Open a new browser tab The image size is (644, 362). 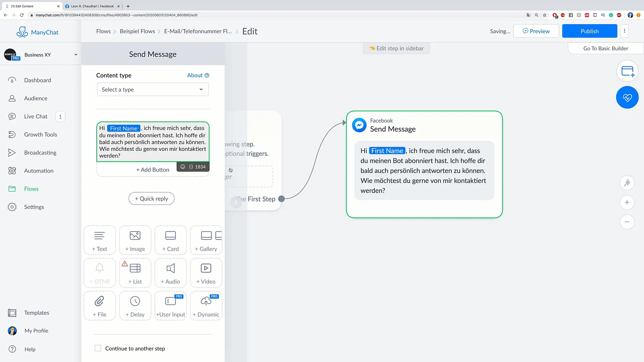coord(128,6)
